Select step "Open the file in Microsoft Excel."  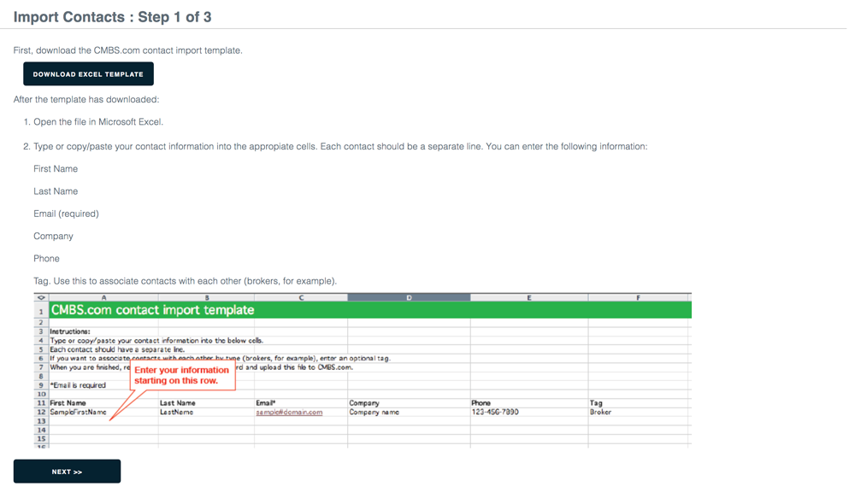[98, 121]
